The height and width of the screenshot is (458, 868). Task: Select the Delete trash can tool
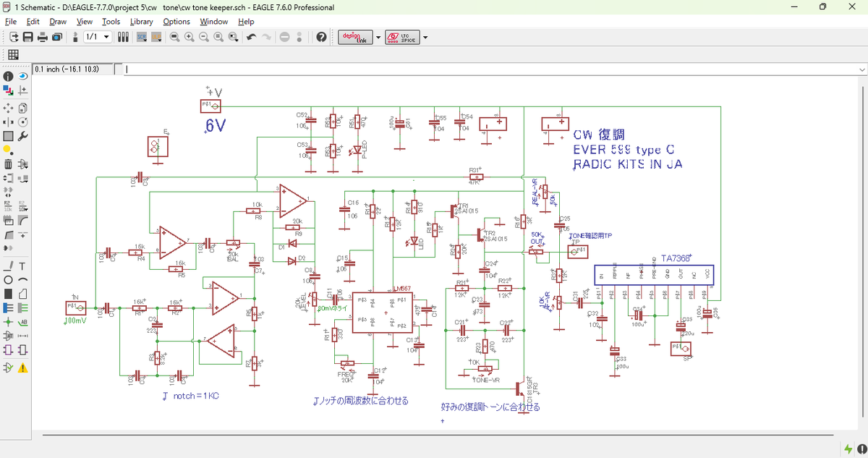8,164
